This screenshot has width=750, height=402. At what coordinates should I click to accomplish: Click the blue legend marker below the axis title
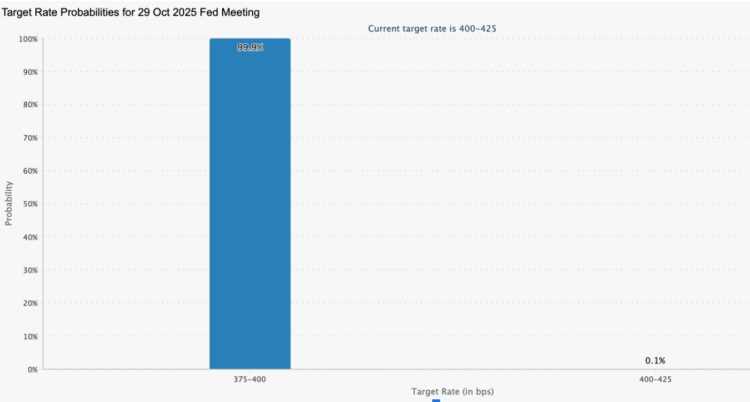coord(436,401)
